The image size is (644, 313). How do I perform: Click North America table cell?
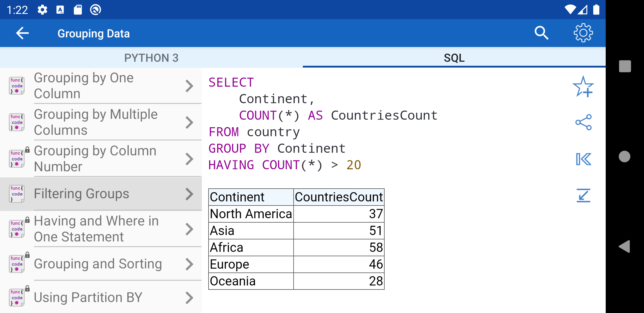point(251,214)
